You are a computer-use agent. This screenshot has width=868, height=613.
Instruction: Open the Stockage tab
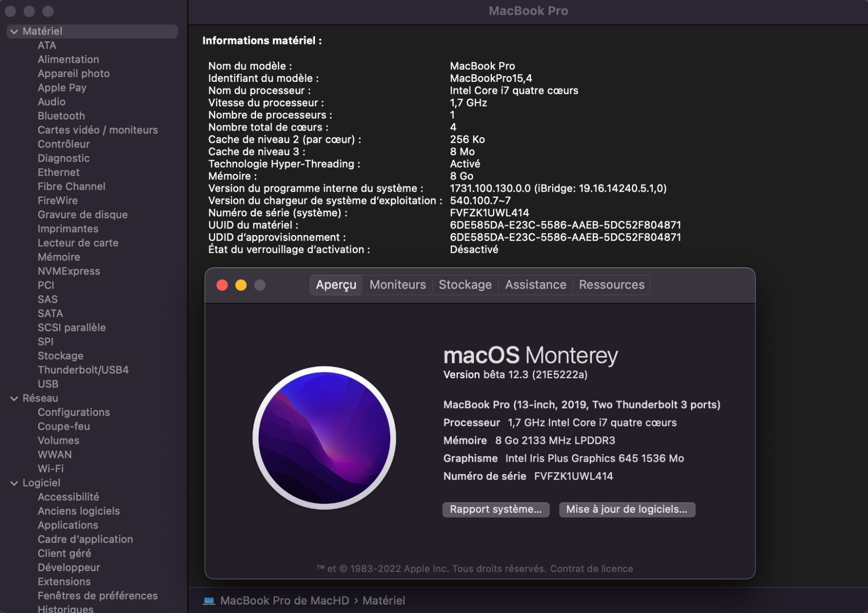465,285
